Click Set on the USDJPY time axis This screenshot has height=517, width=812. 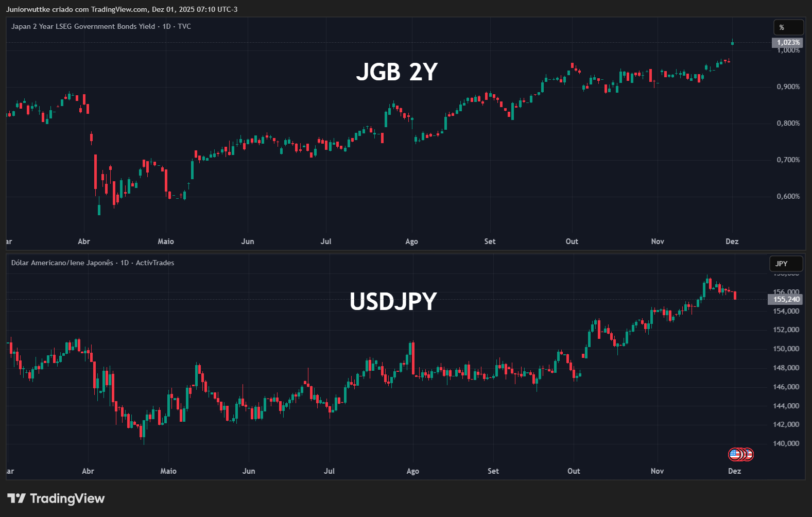click(493, 471)
